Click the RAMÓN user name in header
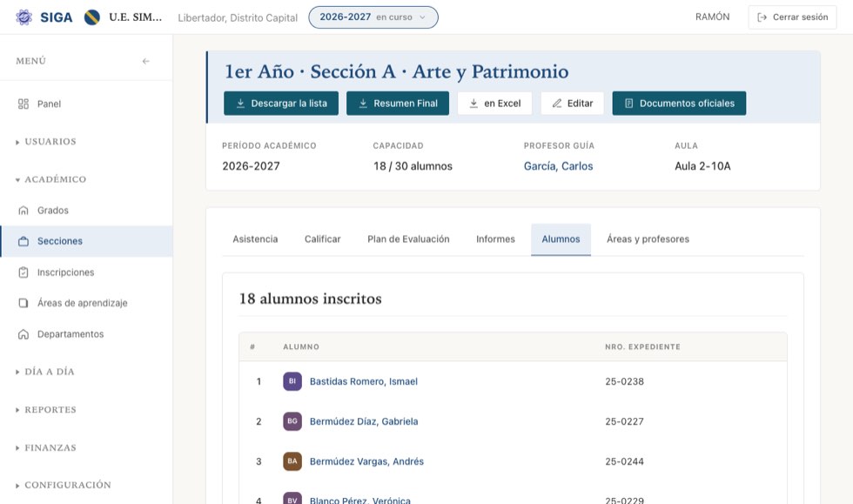853x504 pixels. click(x=713, y=17)
